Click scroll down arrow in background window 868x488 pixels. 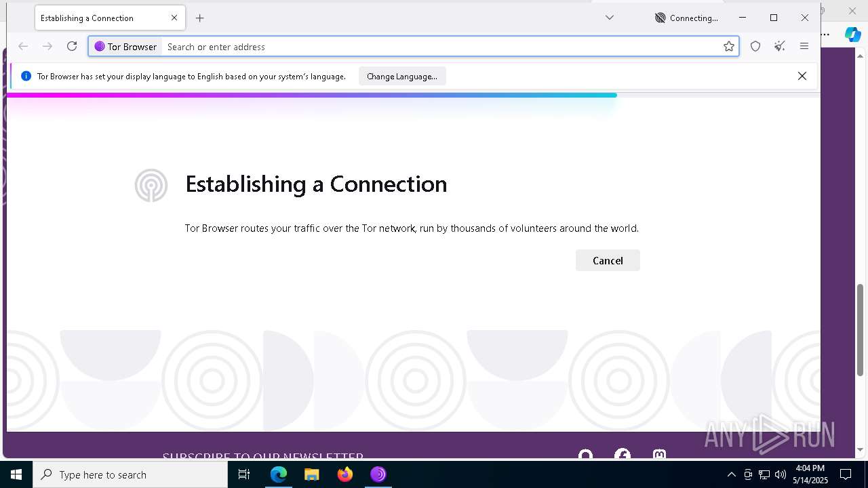(x=860, y=449)
